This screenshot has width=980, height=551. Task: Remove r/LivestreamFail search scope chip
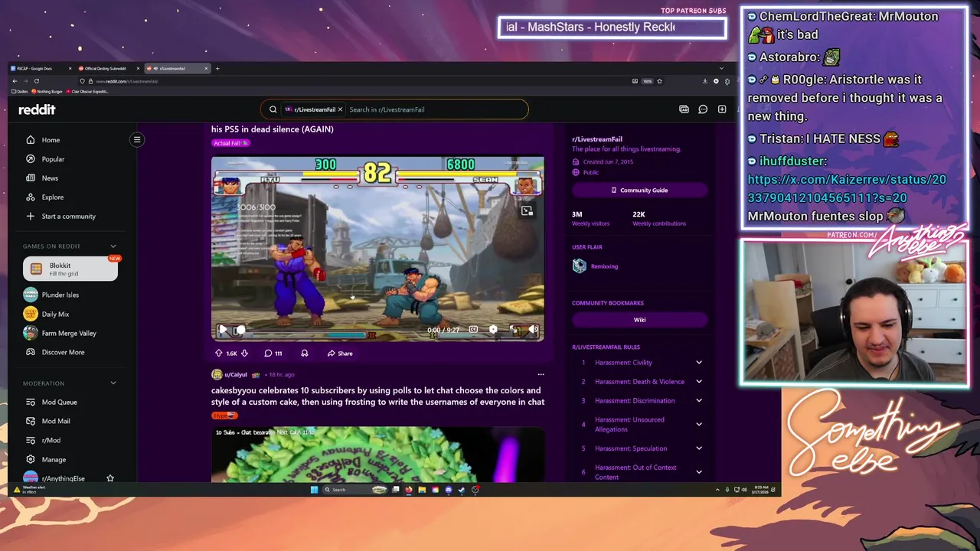(x=340, y=109)
